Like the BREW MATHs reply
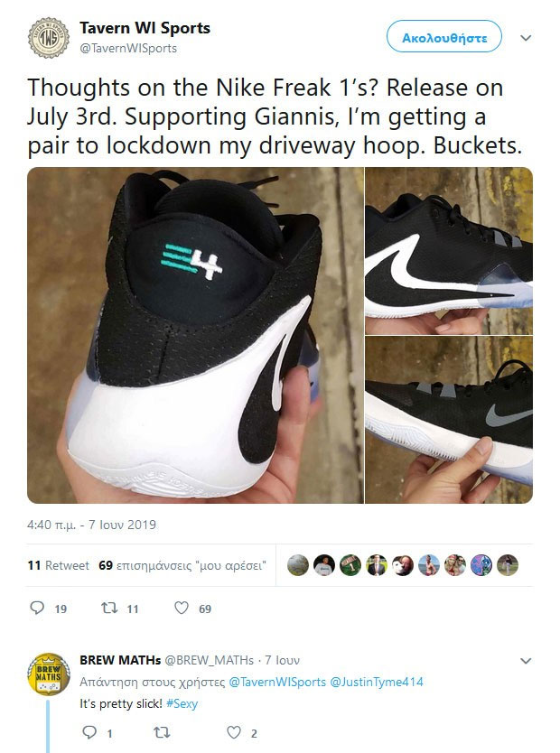Screen dimensions: 560x753 (233, 732)
